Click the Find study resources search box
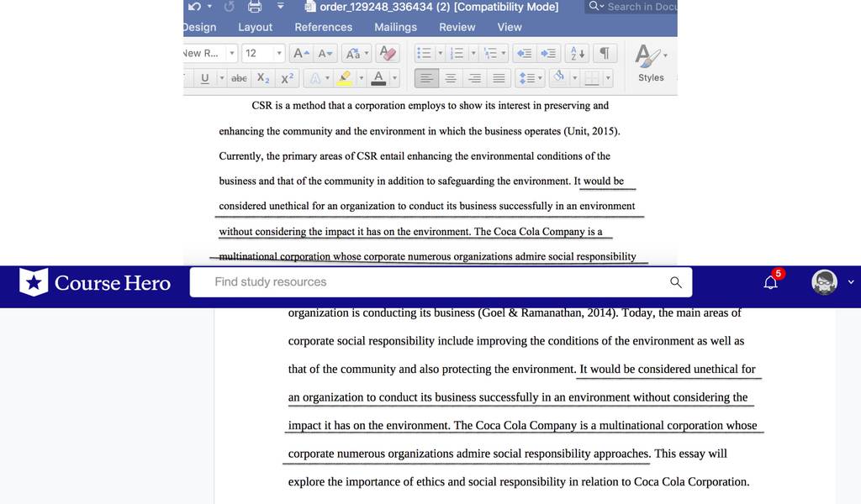The height and width of the screenshot is (504, 861). (441, 282)
